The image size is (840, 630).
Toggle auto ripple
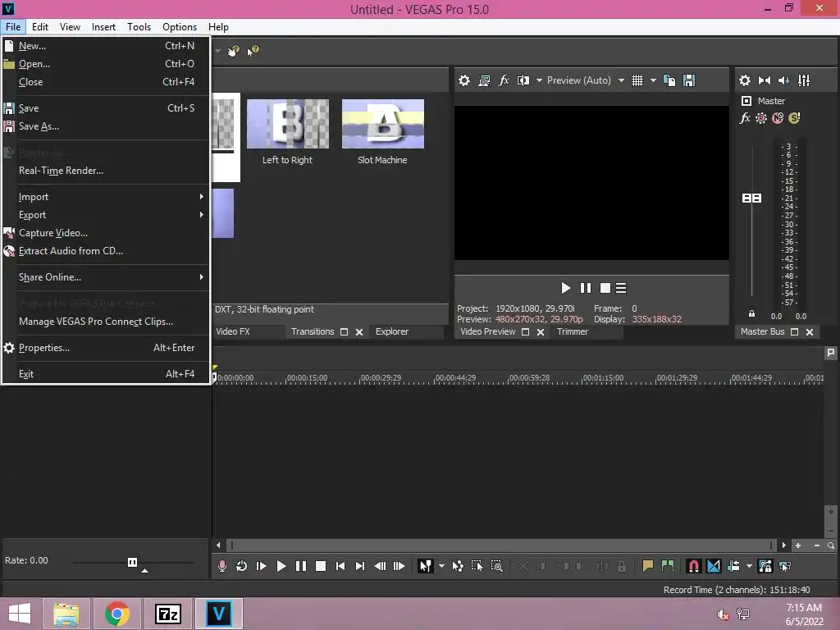point(733,566)
